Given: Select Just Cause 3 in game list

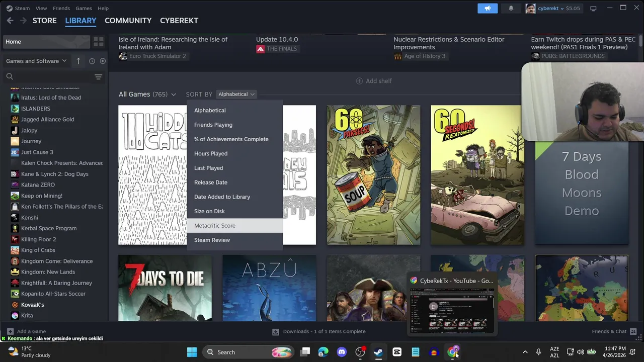Looking at the screenshot, I should pyautogui.click(x=37, y=152).
